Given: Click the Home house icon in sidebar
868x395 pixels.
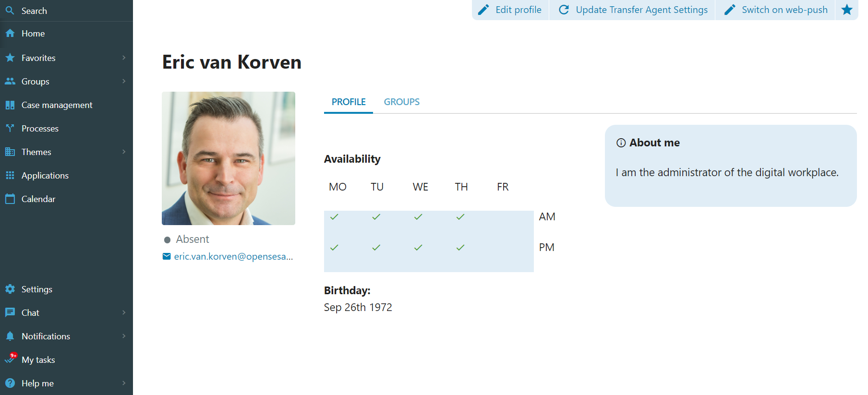Looking at the screenshot, I should [x=10, y=33].
